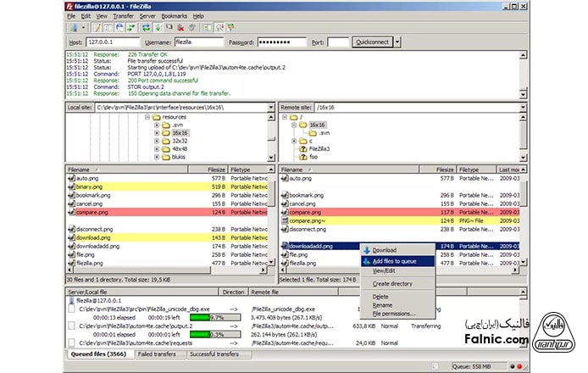Open the Quickconnect history dropdown arrow
This screenshot has height=373, width=588.
397,42
